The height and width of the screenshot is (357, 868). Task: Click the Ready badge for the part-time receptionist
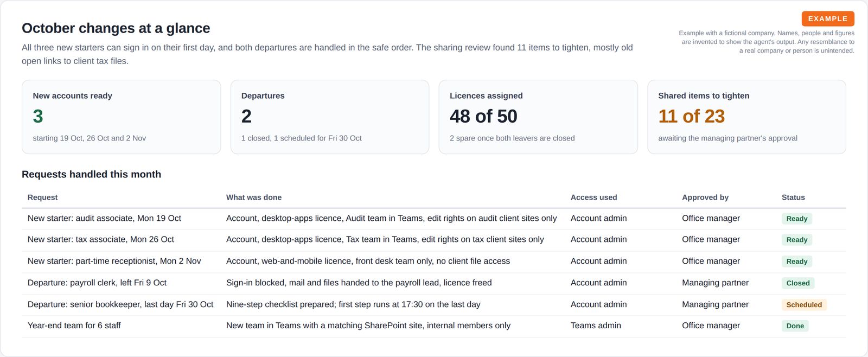(x=797, y=262)
